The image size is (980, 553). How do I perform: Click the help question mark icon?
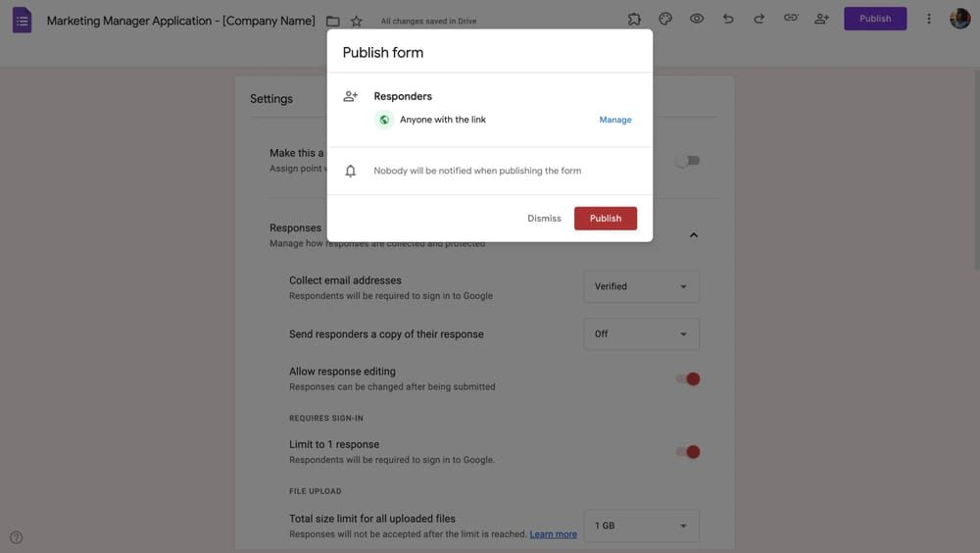point(17,537)
